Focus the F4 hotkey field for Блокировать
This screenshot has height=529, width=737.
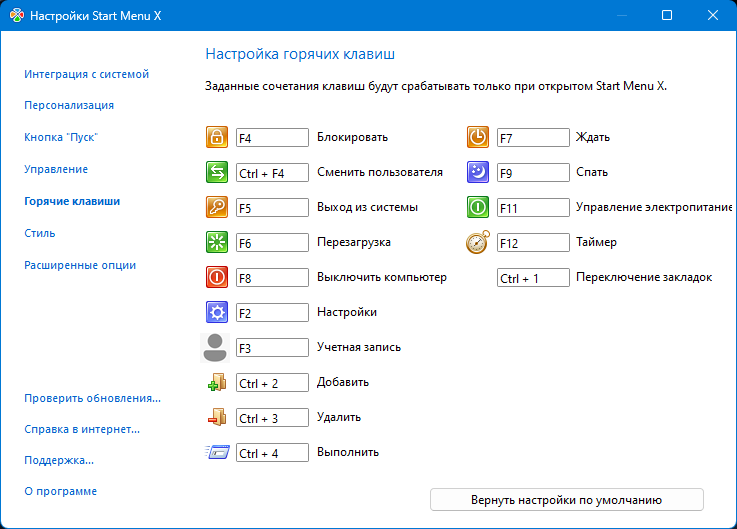[x=272, y=138]
